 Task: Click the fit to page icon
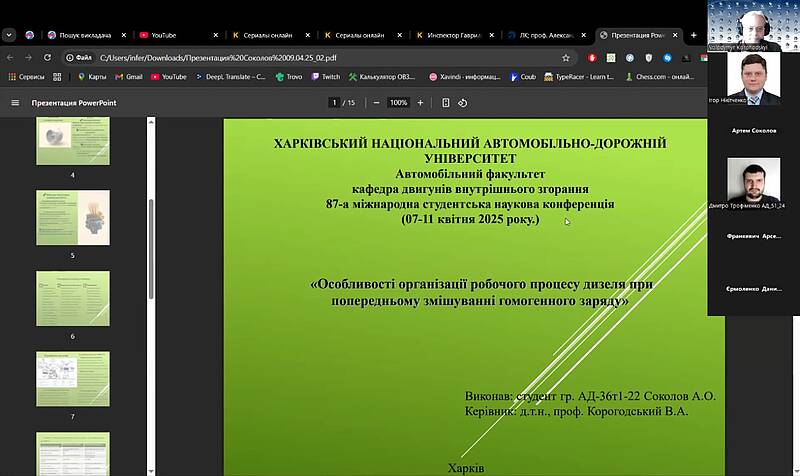pos(446,103)
